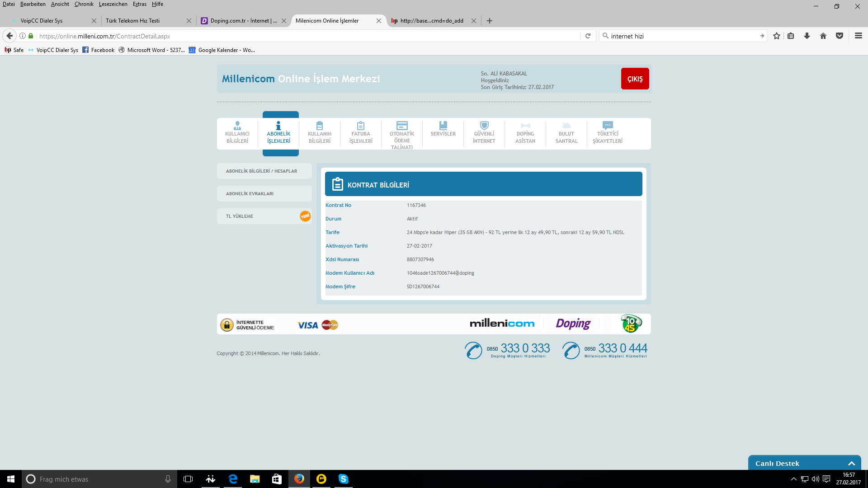This screenshot has height=488, width=868.
Task: Click the Millenicom link in copyright footer
Action: point(268,353)
